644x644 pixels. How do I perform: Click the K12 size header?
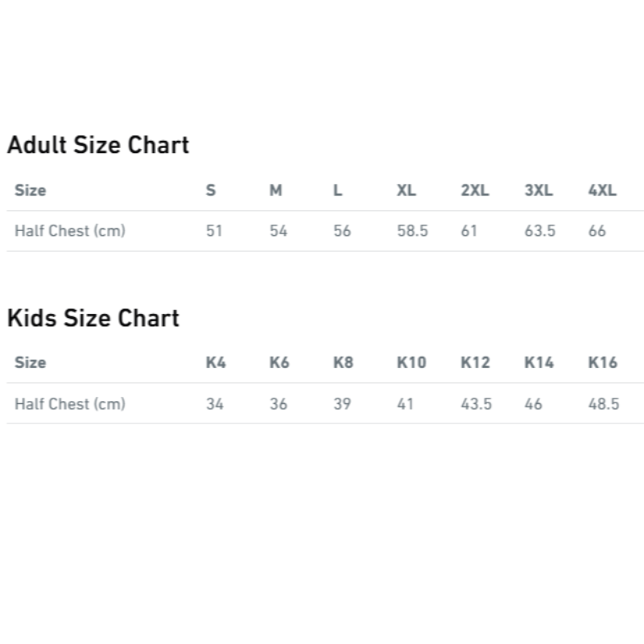coord(475,363)
